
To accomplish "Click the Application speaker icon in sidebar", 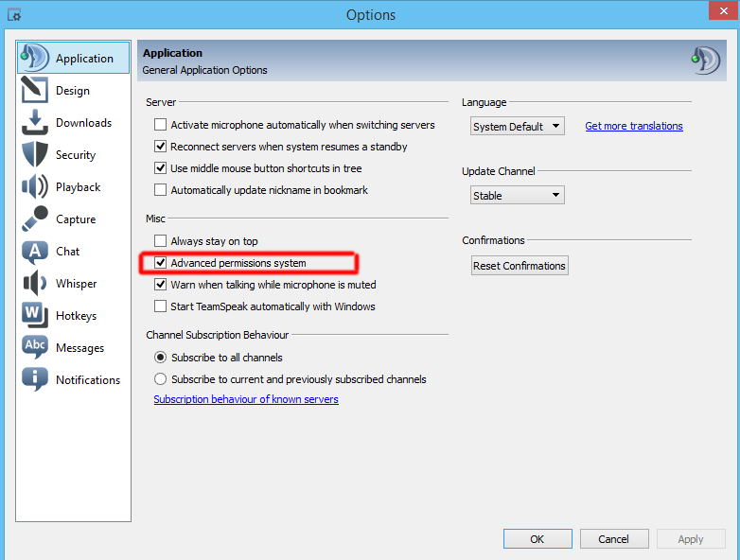I will [x=34, y=58].
